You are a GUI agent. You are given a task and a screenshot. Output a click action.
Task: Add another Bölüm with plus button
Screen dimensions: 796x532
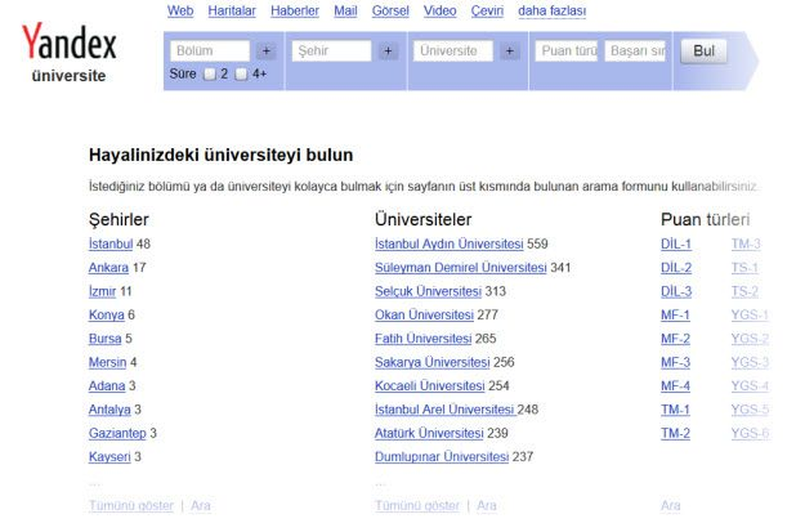pyautogui.click(x=266, y=51)
